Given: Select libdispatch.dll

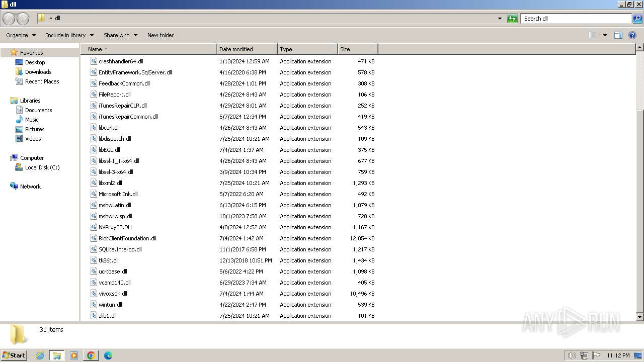Looking at the screenshot, I should click(115, 139).
